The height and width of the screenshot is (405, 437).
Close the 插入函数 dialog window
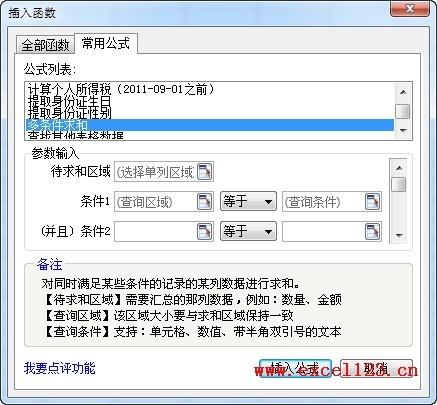[x=410, y=9]
